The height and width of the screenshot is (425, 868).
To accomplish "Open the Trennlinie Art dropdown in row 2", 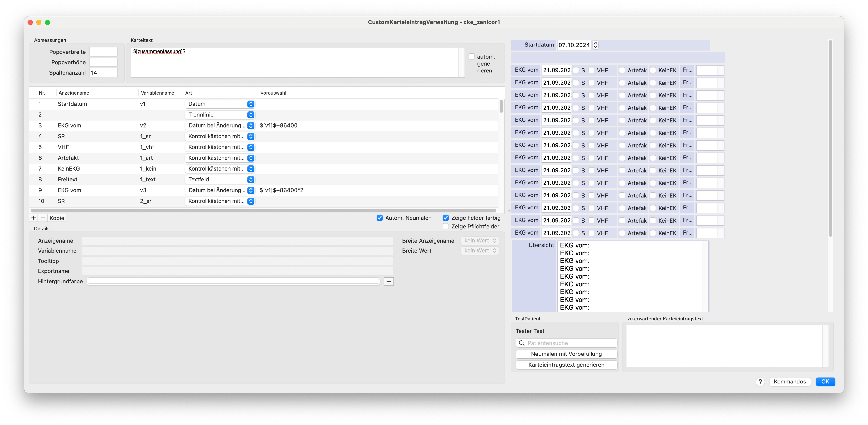I will [219, 115].
